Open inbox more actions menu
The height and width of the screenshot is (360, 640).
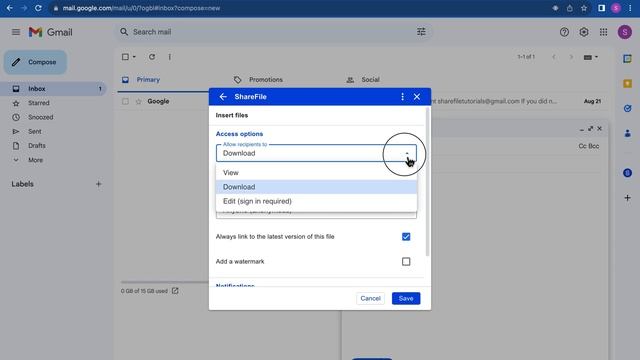point(170,57)
